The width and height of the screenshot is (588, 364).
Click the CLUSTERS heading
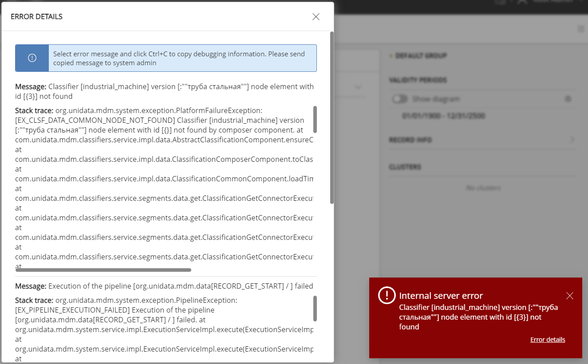[405, 167]
